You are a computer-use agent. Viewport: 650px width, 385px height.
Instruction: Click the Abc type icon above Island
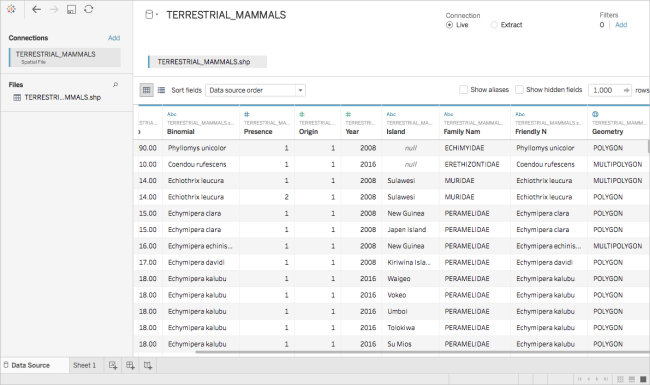coord(391,114)
